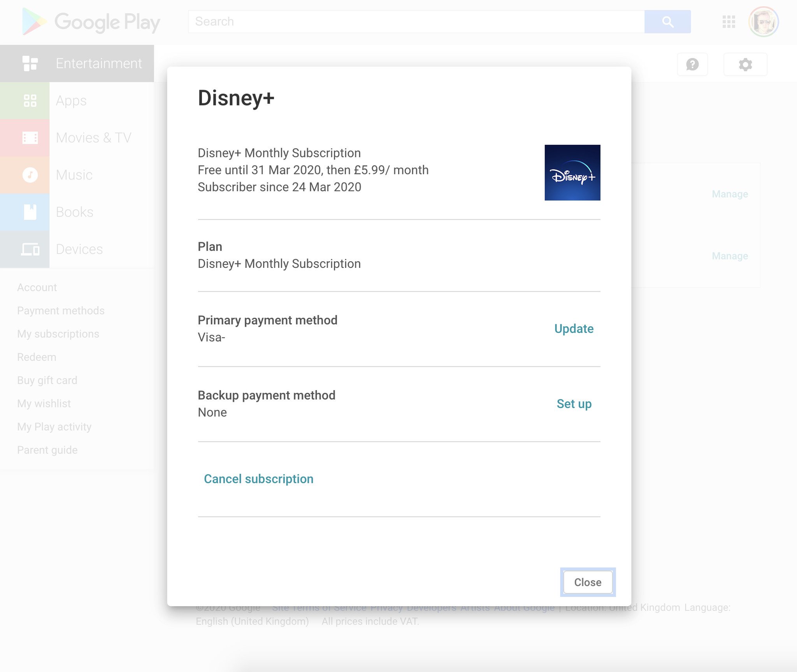Click the 'Visa-' payment text

(211, 337)
